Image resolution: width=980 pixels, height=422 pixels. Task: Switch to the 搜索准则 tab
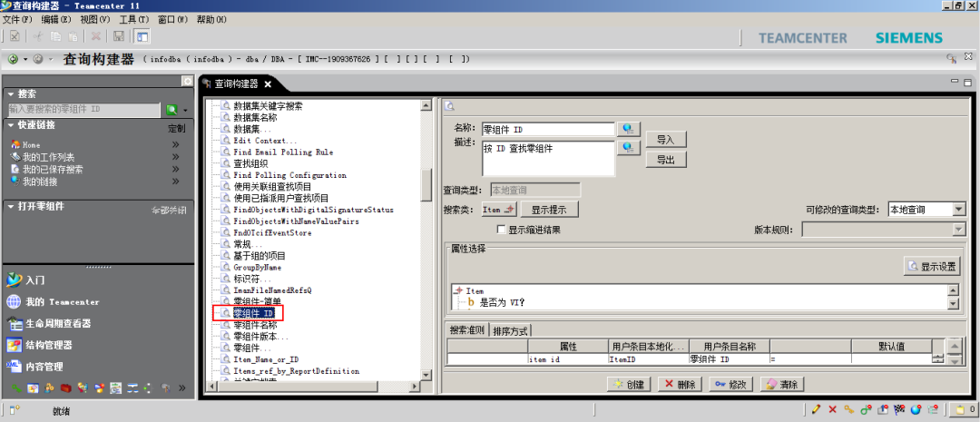pos(467,330)
